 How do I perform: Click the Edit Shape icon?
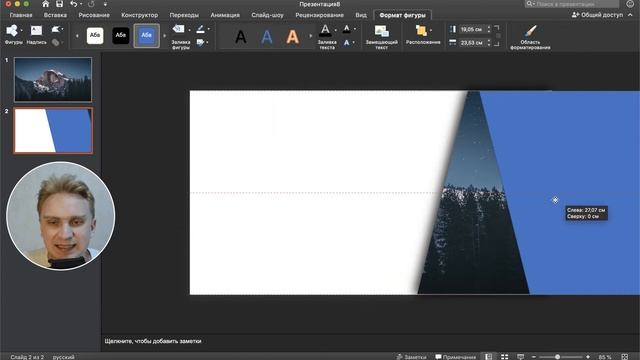pyautogui.click(x=55, y=29)
